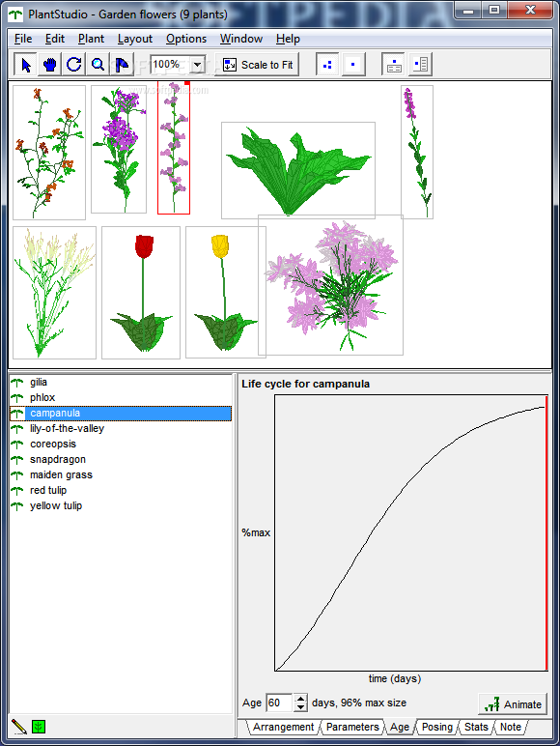Screen dimensions: 560x746
Task: Click view many plants toolbar icon
Action: click(x=327, y=64)
